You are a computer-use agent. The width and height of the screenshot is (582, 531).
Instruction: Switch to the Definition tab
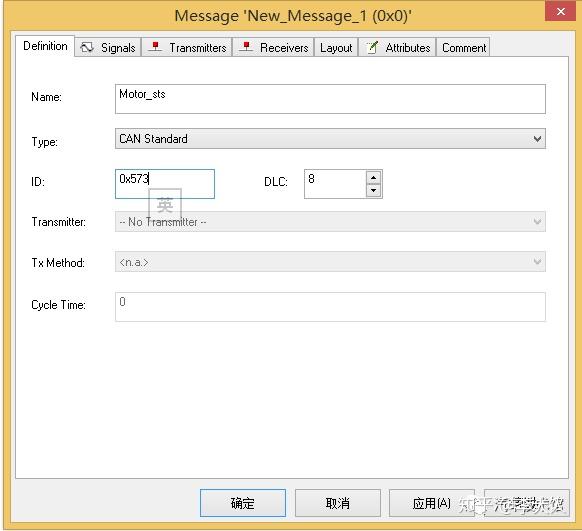point(45,46)
